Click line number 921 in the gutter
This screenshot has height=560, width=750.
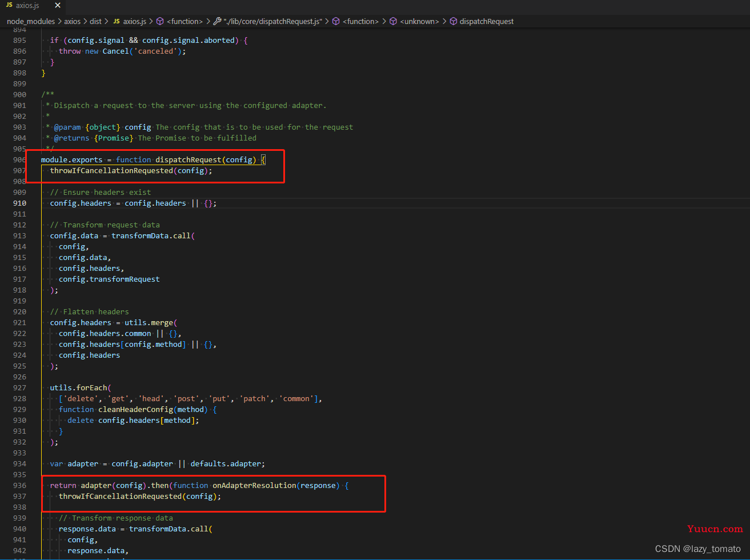pyautogui.click(x=19, y=322)
